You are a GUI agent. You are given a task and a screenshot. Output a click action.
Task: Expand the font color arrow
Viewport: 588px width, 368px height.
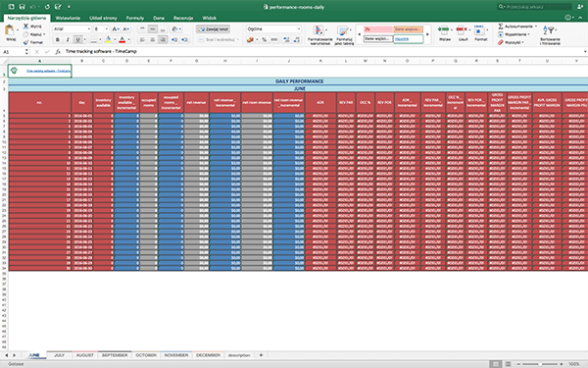click(x=128, y=40)
